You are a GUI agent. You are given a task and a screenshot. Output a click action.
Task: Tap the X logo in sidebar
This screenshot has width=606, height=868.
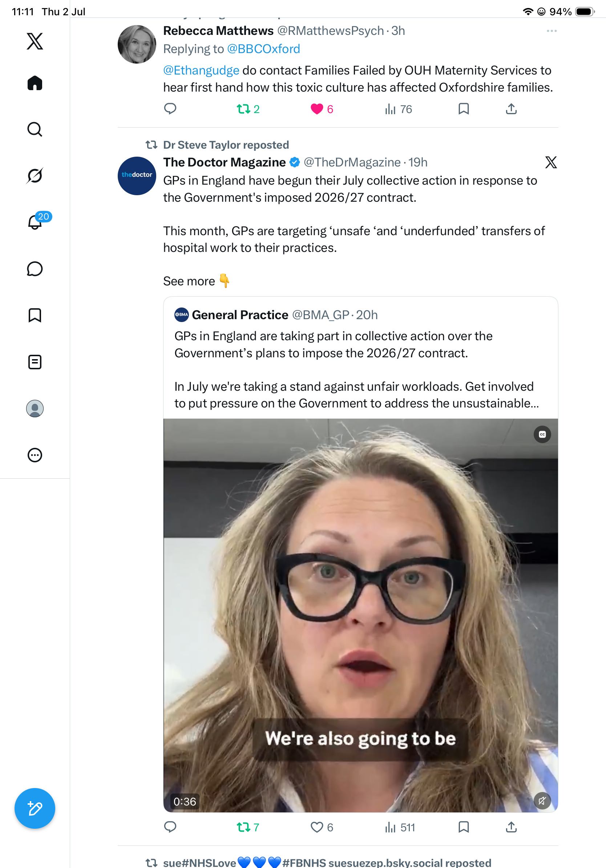coord(35,41)
